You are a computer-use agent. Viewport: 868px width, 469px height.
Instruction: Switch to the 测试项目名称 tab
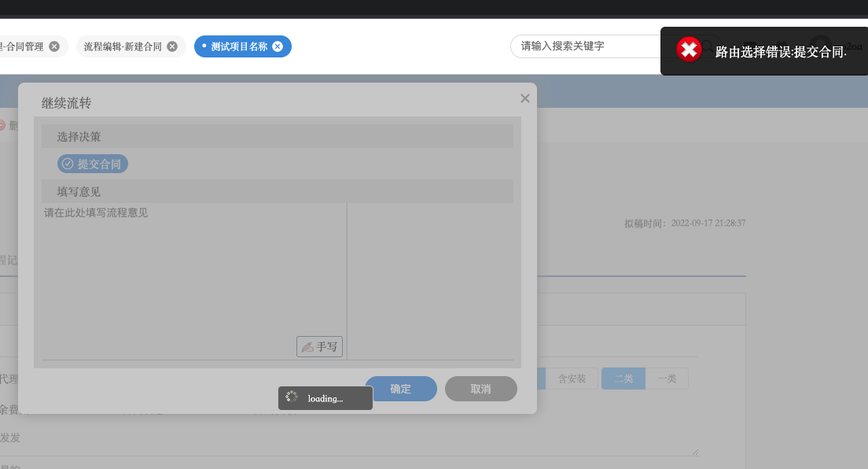239,46
